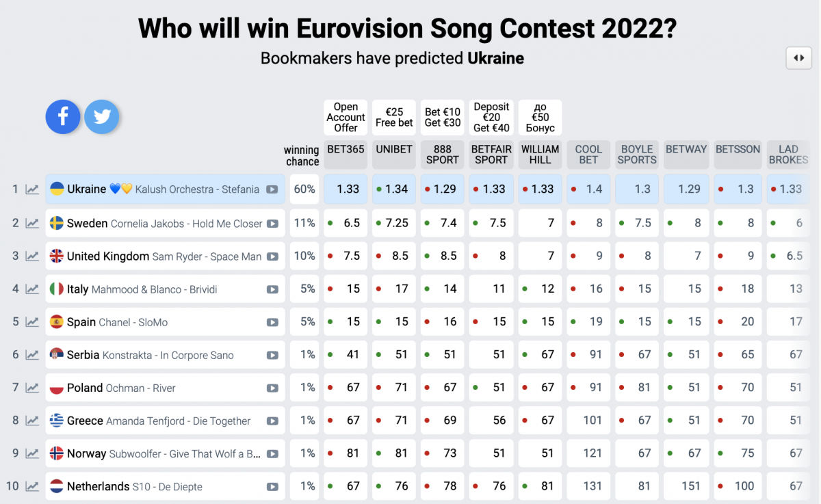The width and height of the screenshot is (821, 504).
Task: Open the 888 Sport Bet €10 offer
Action: pyautogui.click(x=443, y=118)
